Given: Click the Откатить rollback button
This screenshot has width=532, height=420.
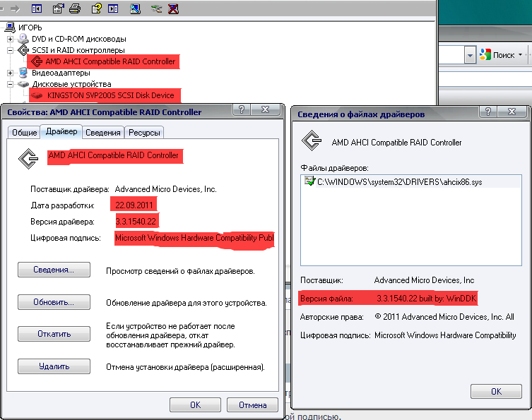Looking at the screenshot, I should click(x=54, y=334).
